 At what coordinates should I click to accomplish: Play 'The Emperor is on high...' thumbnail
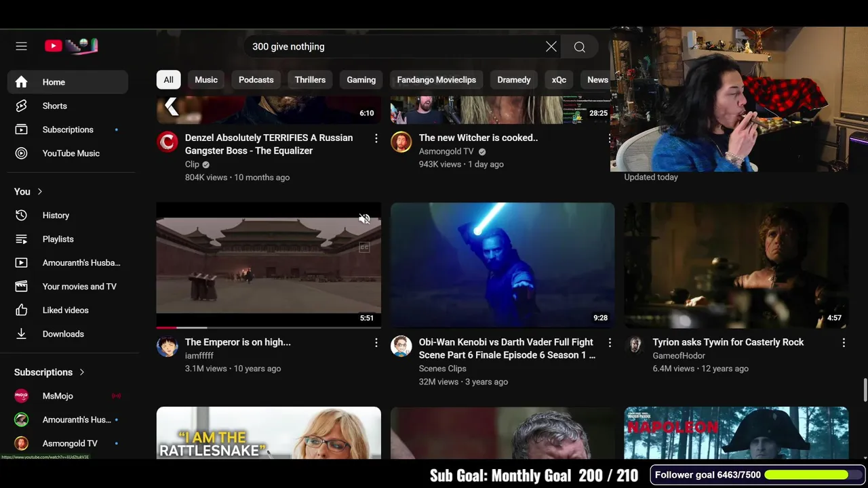(269, 265)
